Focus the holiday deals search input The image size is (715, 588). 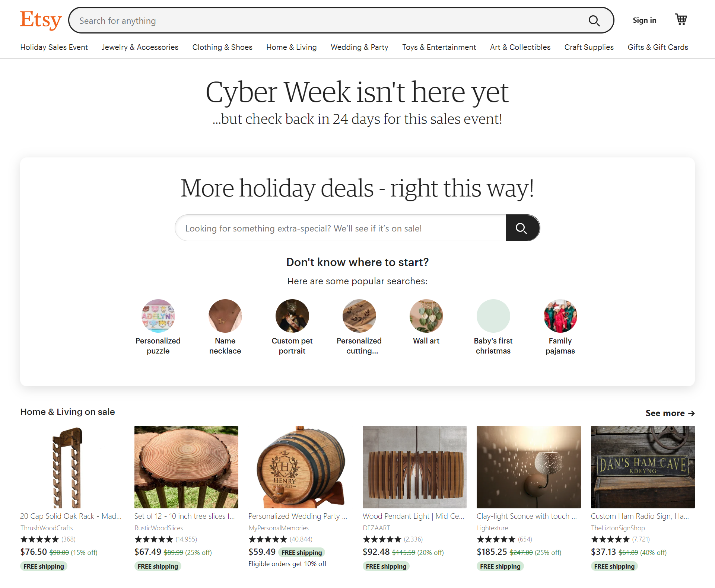pos(340,228)
